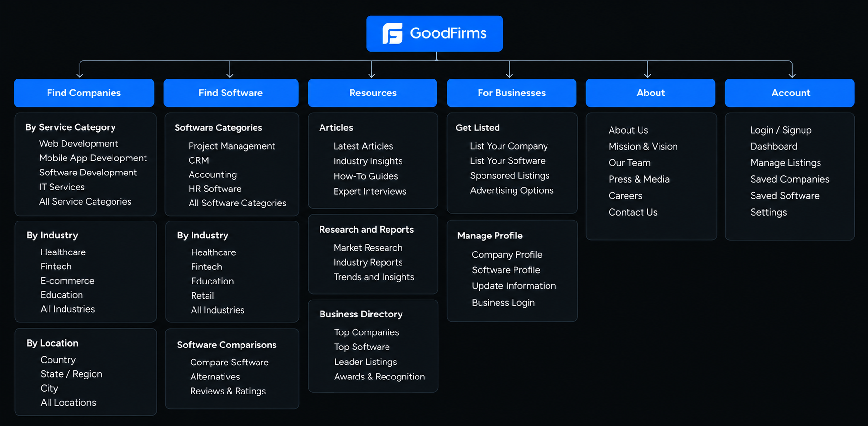The height and width of the screenshot is (426, 868).
Task: Open All Locations link
Action: (68, 402)
